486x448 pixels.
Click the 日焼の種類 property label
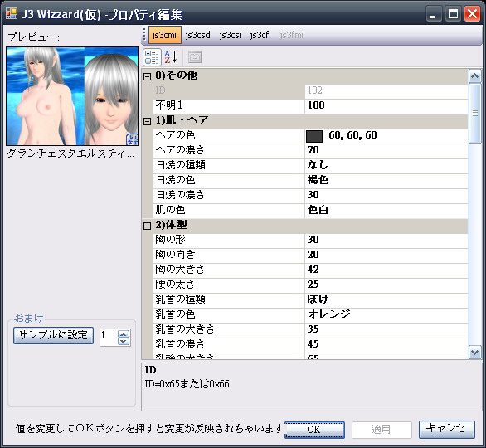[181, 166]
